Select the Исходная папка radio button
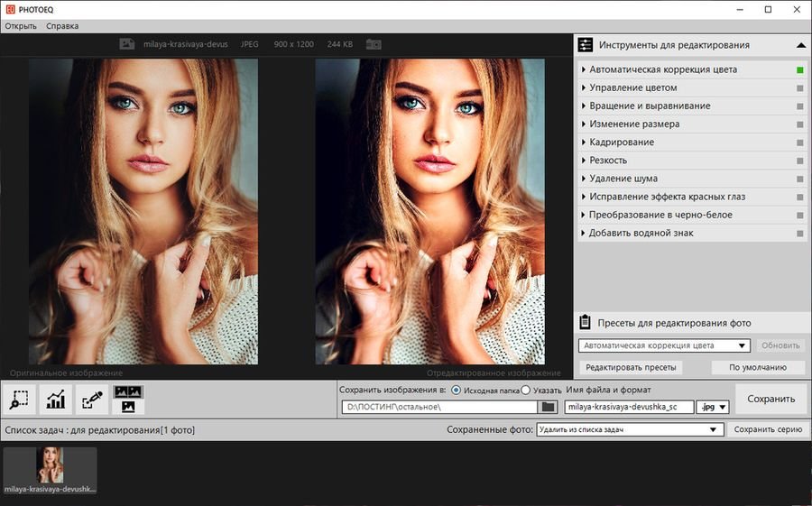 [x=456, y=390]
